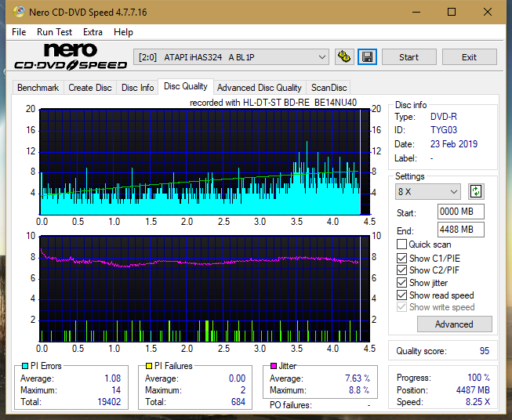Screen dimensions: 512x420
Task: Open the Run Test menu
Action: (x=54, y=32)
